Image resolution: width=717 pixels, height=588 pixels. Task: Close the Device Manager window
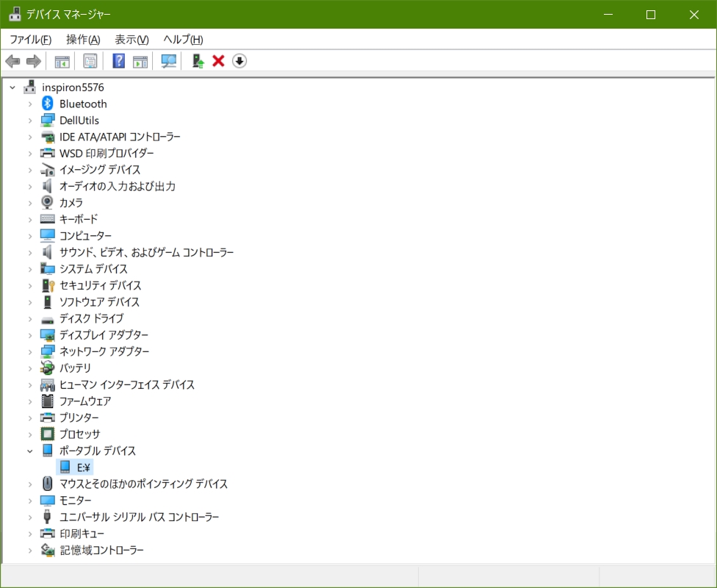pos(694,14)
